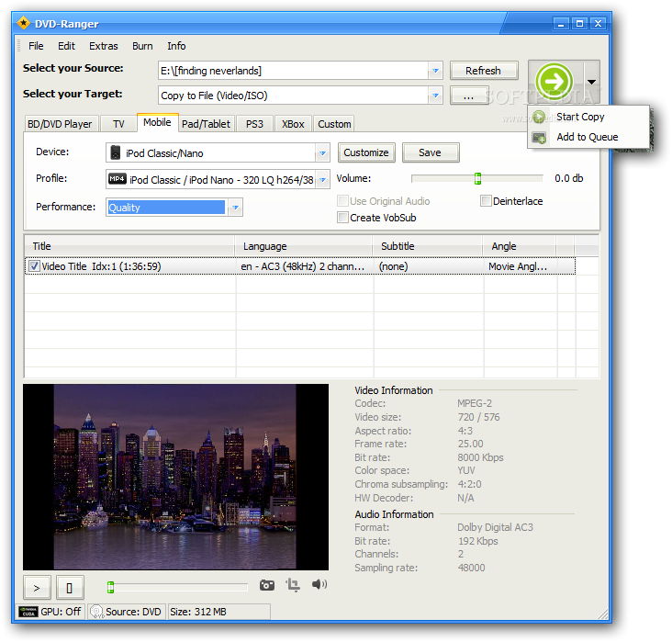Click the Customize button
Viewport: 672px width, 642px height.
[366, 152]
